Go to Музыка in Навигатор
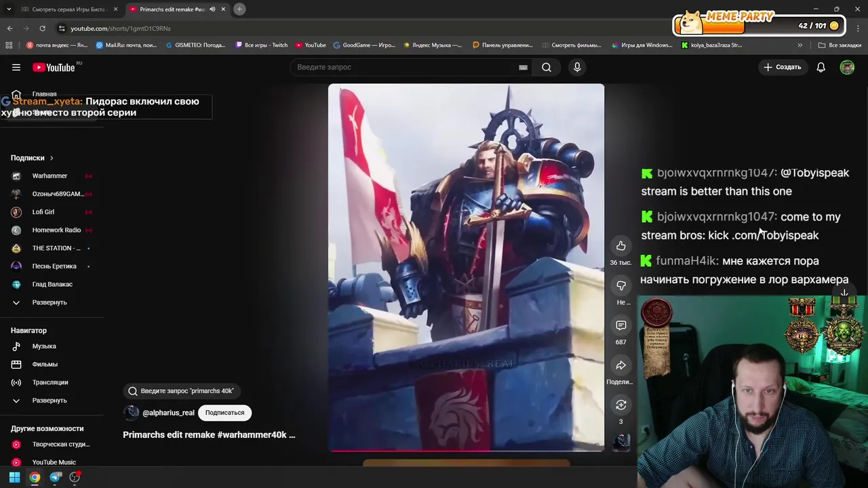The width and height of the screenshot is (868, 488). [44, 346]
